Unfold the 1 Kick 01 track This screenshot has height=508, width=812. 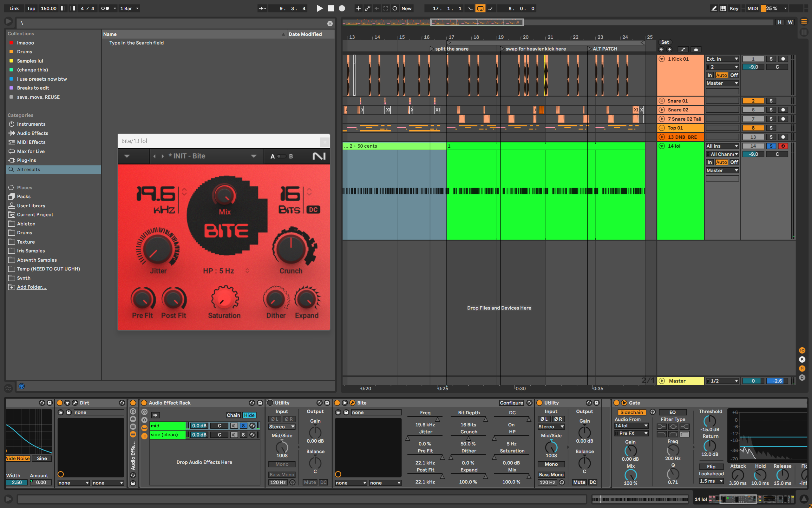(x=662, y=59)
